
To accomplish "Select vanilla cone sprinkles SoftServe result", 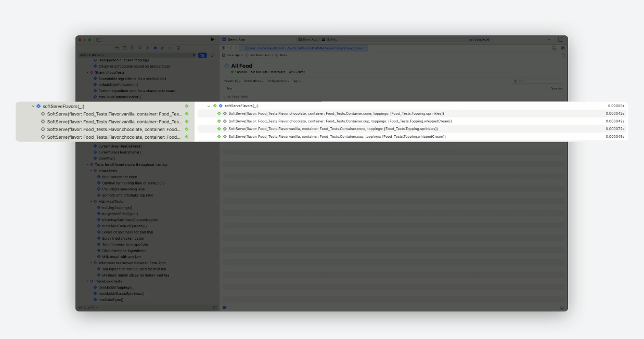I will pos(411,129).
